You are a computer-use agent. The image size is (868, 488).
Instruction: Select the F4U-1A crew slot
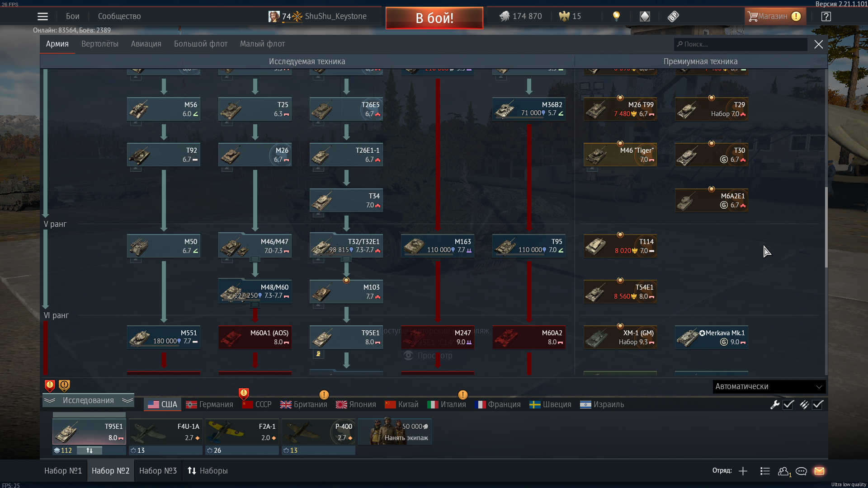click(165, 432)
